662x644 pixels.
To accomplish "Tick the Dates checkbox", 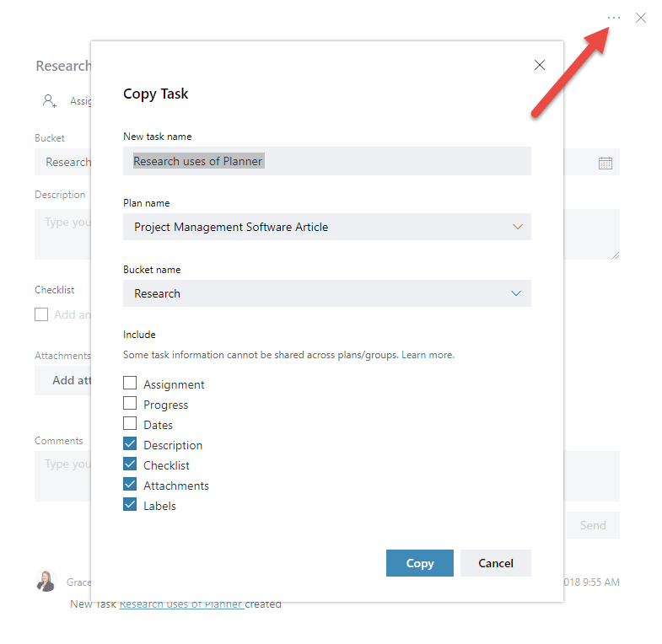I will [x=130, y=424].
